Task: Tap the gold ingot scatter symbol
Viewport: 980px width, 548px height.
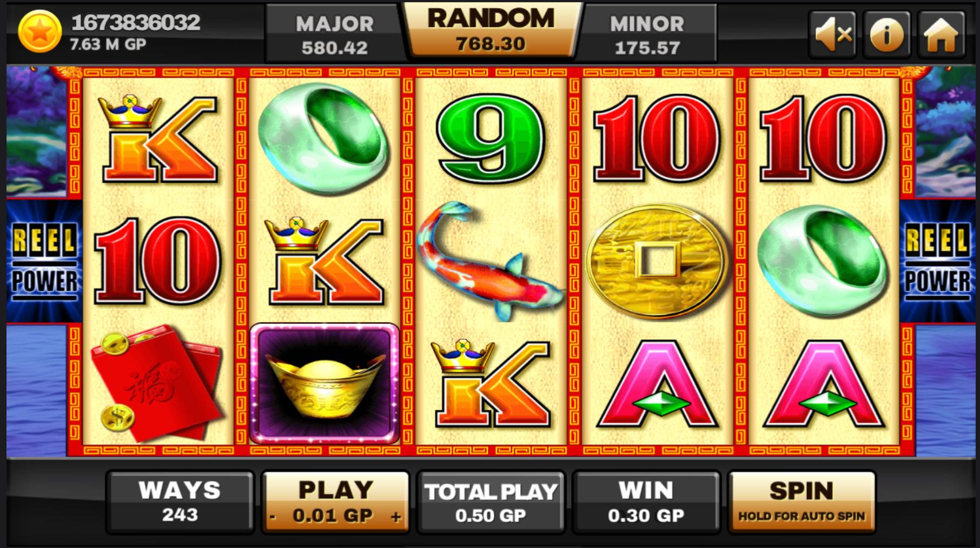Action: (x=325, y=384)
